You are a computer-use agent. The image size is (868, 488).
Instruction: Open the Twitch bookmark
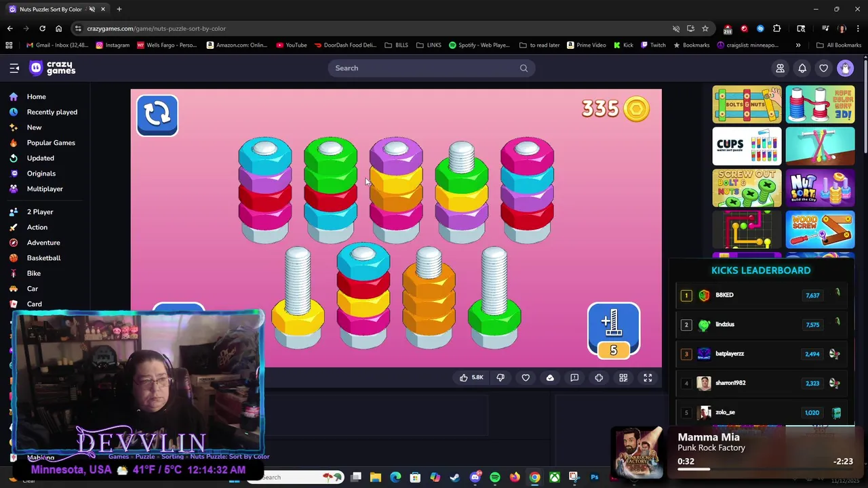pos(652,45)
